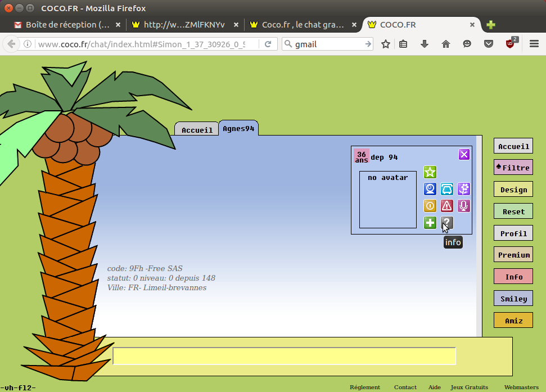
Task: Click the red Info sidebar button
Action: [513, 276]
